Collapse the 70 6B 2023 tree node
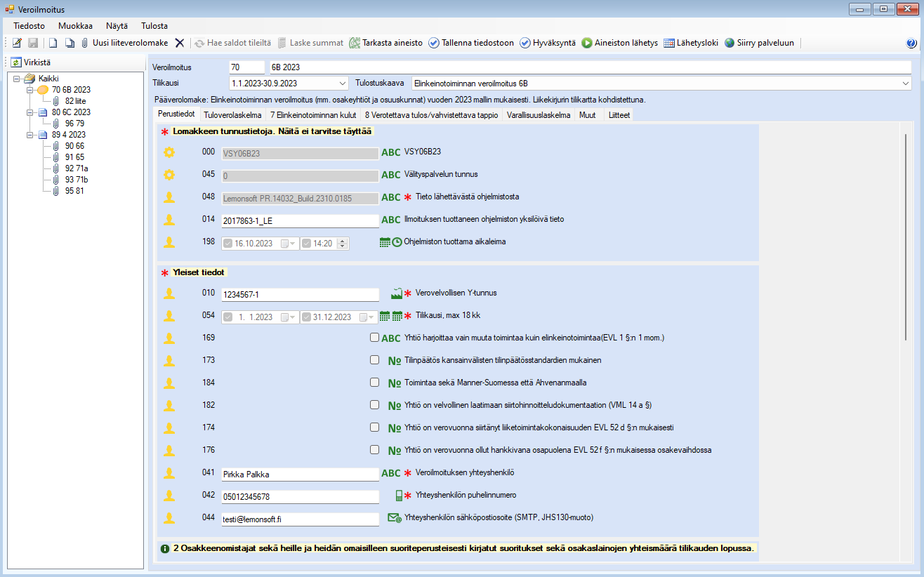 click(x=29, y=89)
